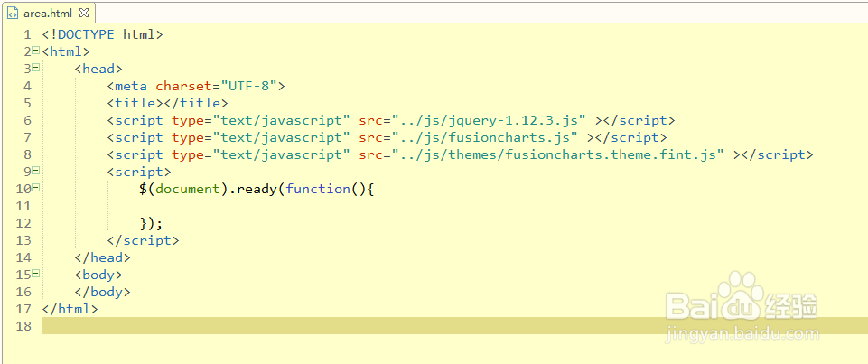
Task: Click line number 6 in the gutter
Action: pyautogui.click(x=28, y=120)
